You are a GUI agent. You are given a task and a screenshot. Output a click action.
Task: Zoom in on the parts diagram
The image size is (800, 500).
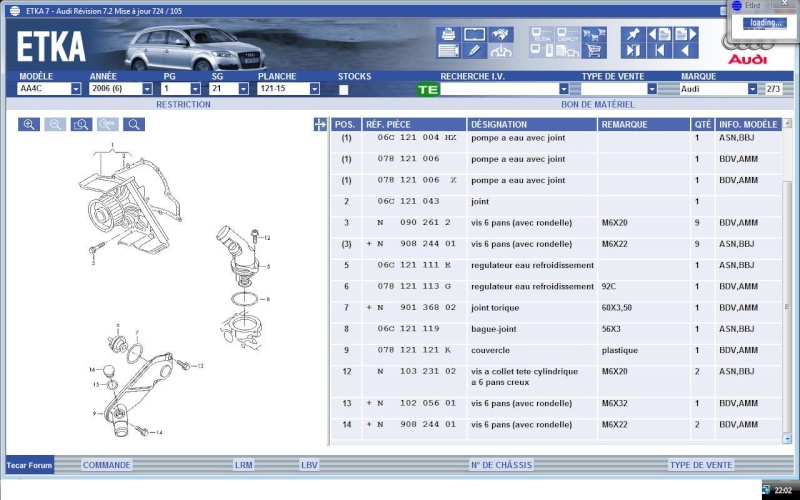[x=29, y=125]
